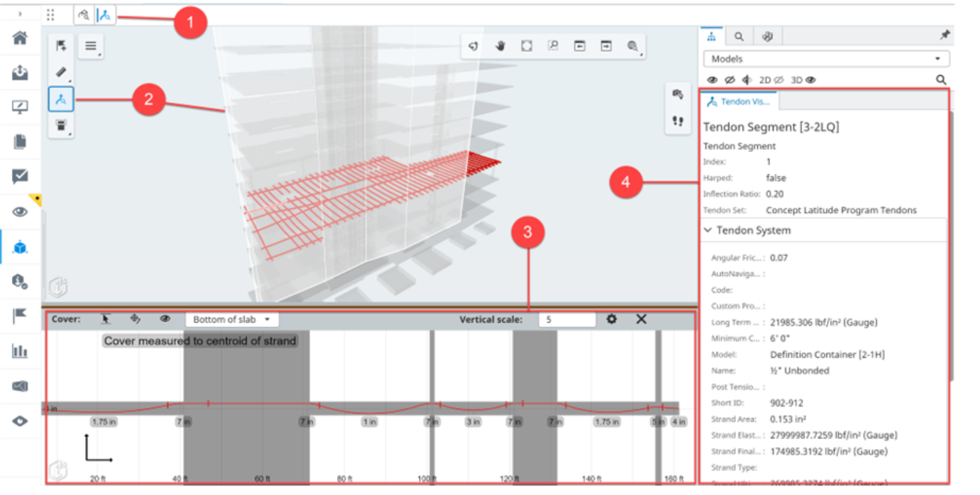Click the fit view to extents icon
Viewport: 980px width, 495px height.
click(x=526, y=46)
